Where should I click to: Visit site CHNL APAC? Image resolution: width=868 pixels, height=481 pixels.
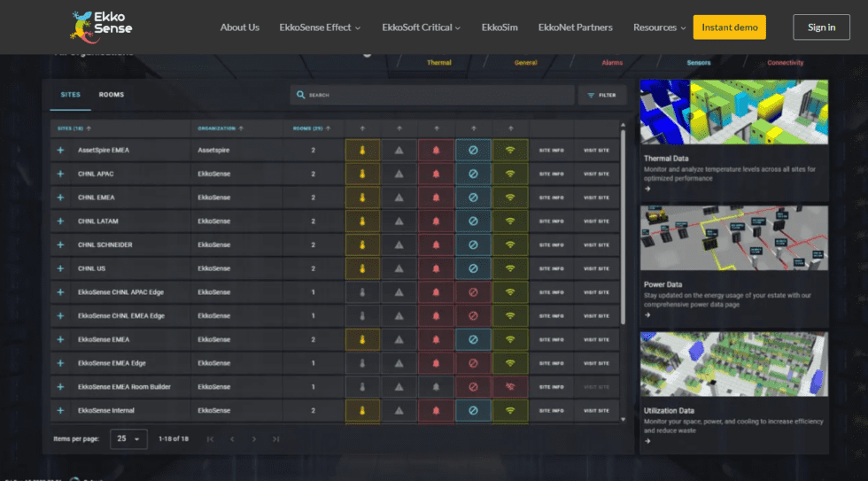[x=596, y=174]
